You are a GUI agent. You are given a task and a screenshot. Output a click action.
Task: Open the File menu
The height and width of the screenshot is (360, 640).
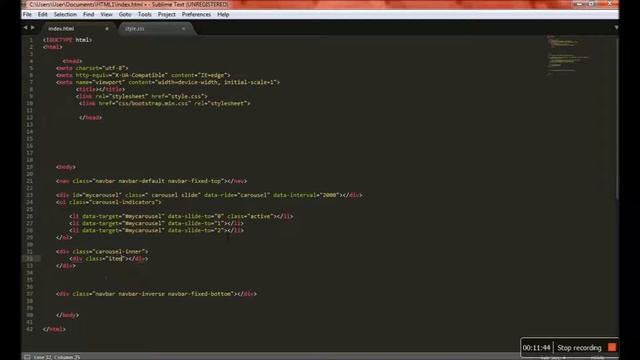pyautogui.click(x=27, y=14)
